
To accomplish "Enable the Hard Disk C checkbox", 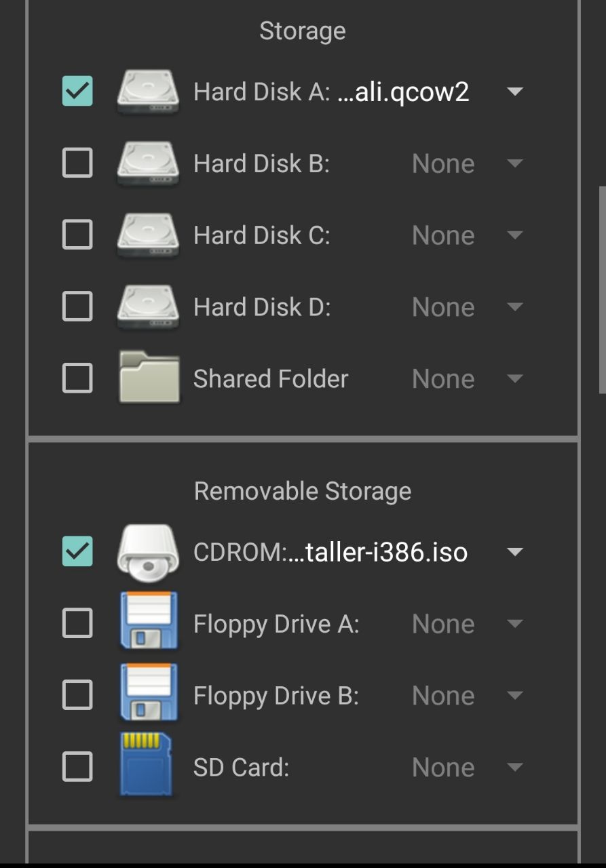I will click(77, 235).
